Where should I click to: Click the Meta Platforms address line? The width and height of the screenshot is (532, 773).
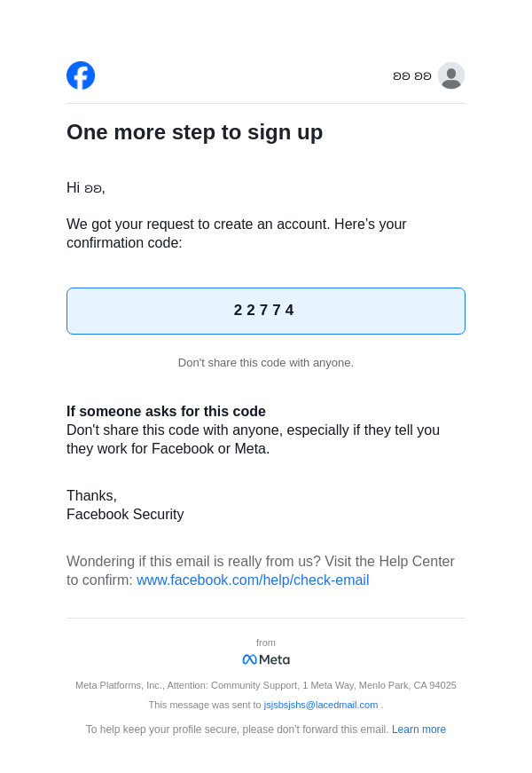pyautogui.click(x=266, y=685)
